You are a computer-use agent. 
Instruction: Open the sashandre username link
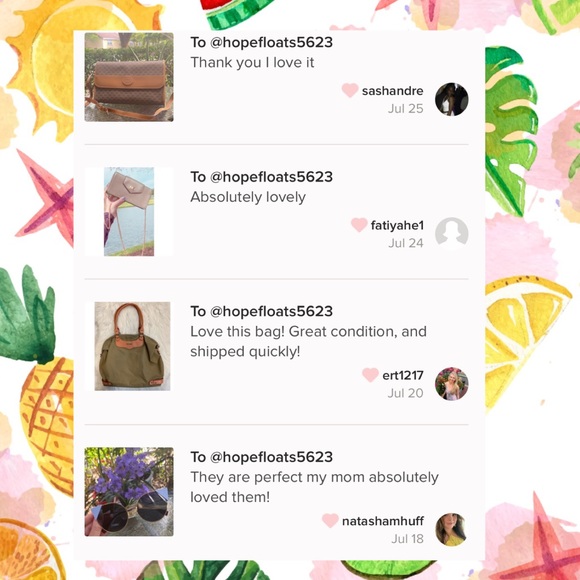(x=392, y=91)
